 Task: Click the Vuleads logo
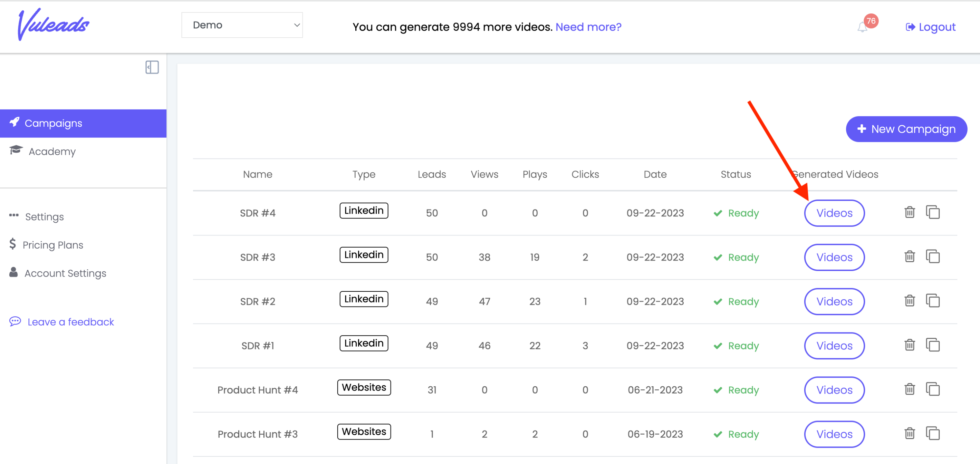click(53, 25)
